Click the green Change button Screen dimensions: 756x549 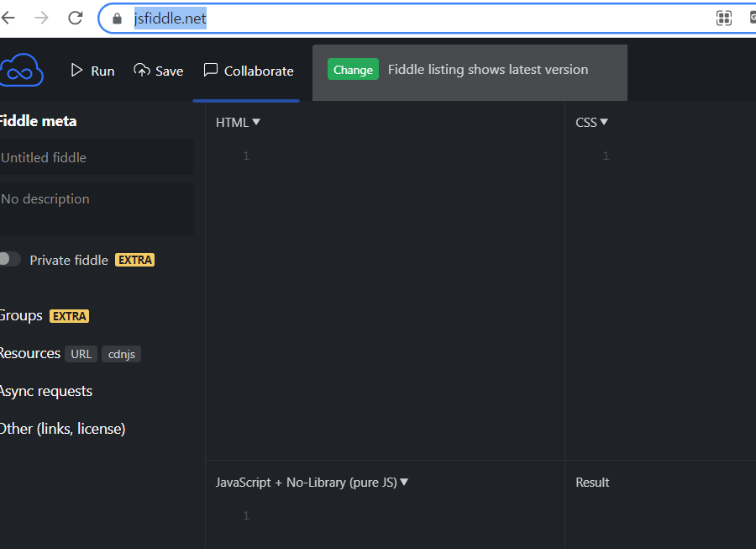353,70
